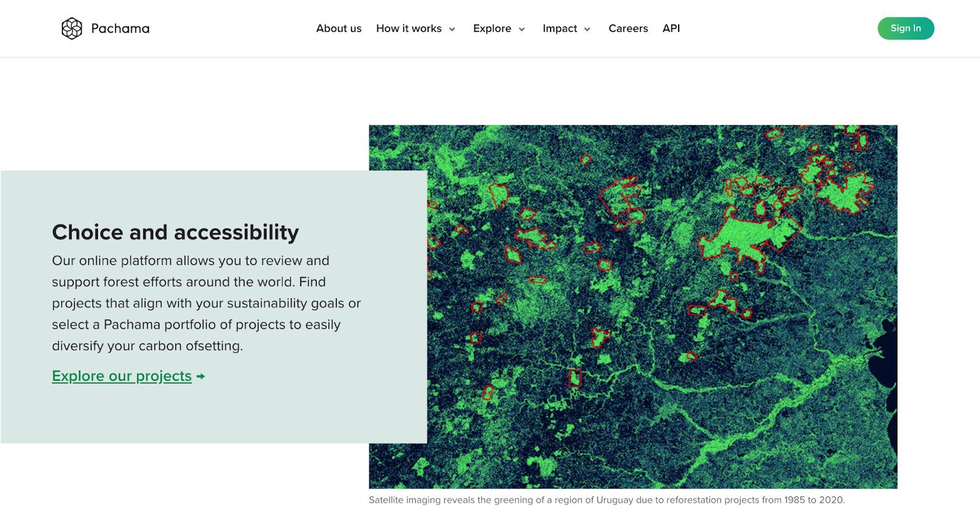
Task: Open the Impact menu item
Action: tap(560, 28)
